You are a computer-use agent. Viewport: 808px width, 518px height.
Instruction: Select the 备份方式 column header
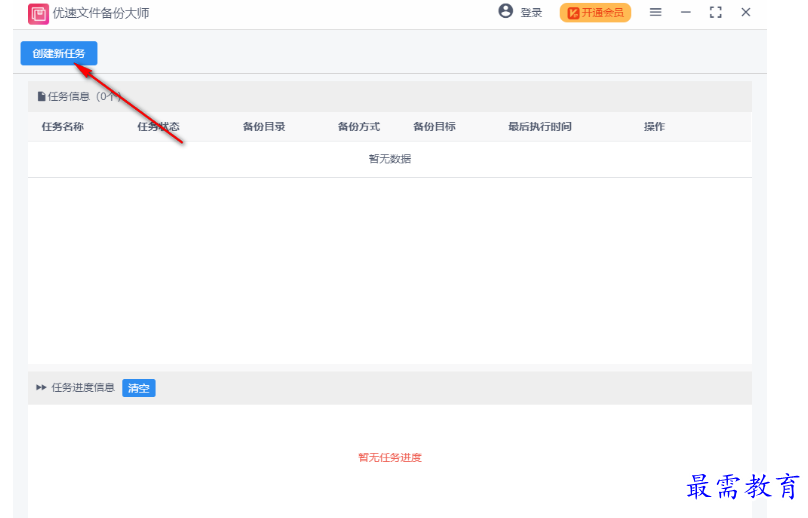359,127
